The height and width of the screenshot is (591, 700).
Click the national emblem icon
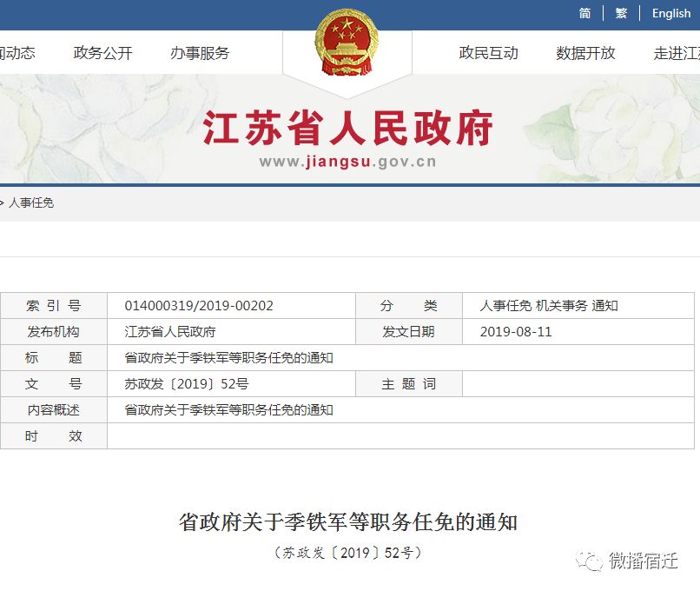[347, 43]
